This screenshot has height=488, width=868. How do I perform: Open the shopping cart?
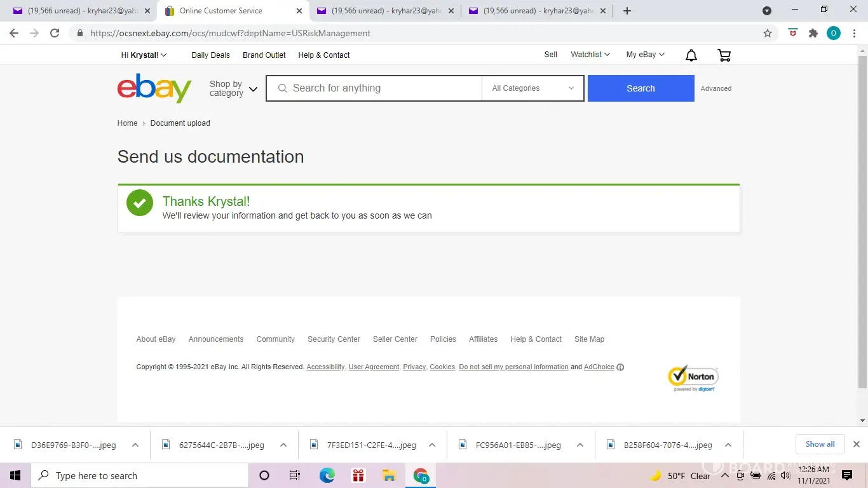tap(724, 56)
